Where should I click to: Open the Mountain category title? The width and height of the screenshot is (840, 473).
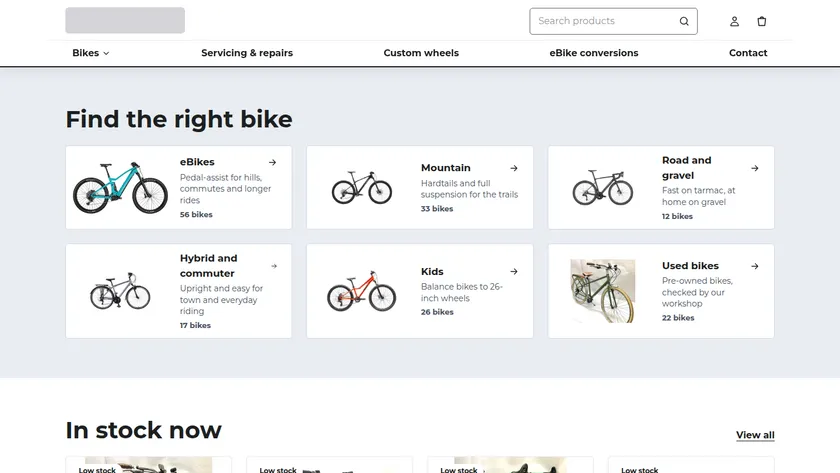pos(446,168)
